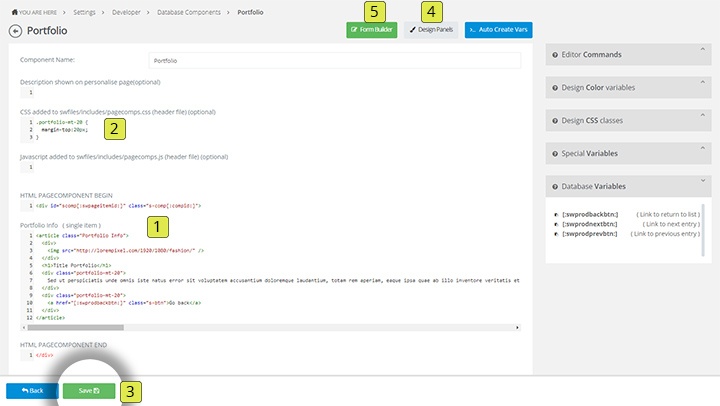Click the Design Panels brush icon
This screenshot has height=406, width=720.
[412, 30]
